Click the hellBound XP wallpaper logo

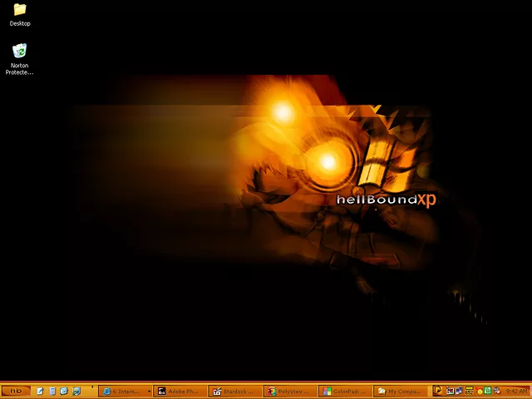point(387,199)
